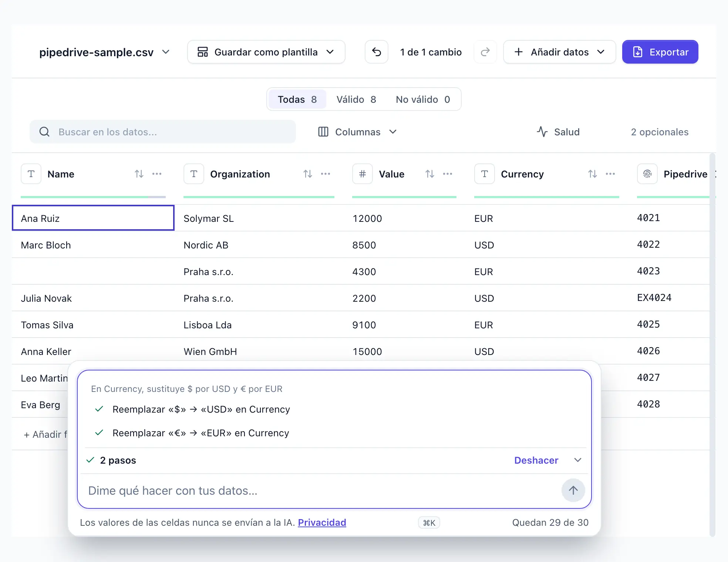Viewport: 728px width, 562px height.
Task: Select the 15000 value cell
Action: (x=404, y=351)
